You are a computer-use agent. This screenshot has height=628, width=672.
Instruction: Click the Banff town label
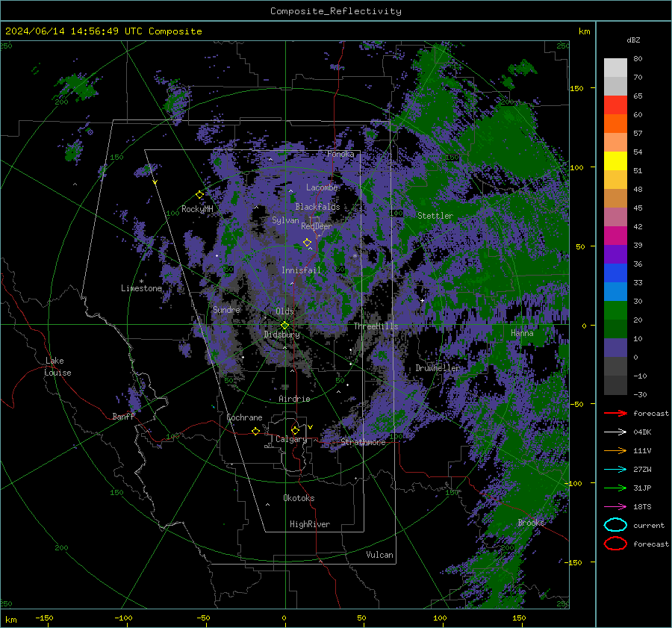click(x=123, y=417)
